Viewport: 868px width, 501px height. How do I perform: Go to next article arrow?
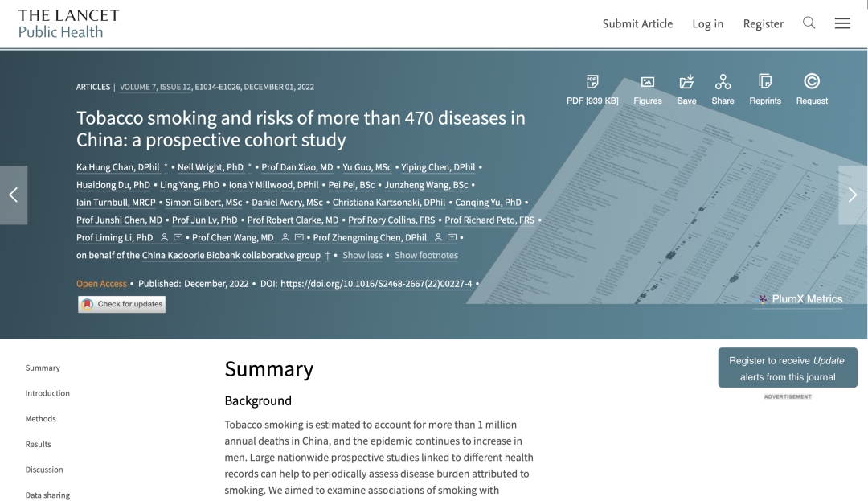point(853,195)
